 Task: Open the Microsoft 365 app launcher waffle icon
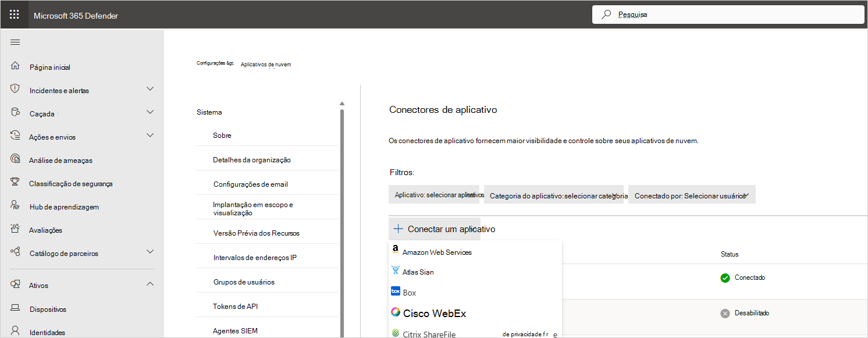15,14
